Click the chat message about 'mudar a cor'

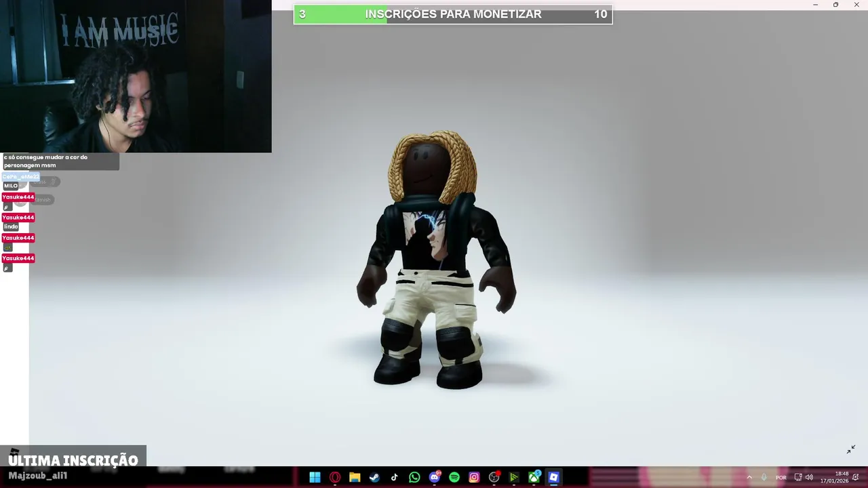tap(60, 161)
